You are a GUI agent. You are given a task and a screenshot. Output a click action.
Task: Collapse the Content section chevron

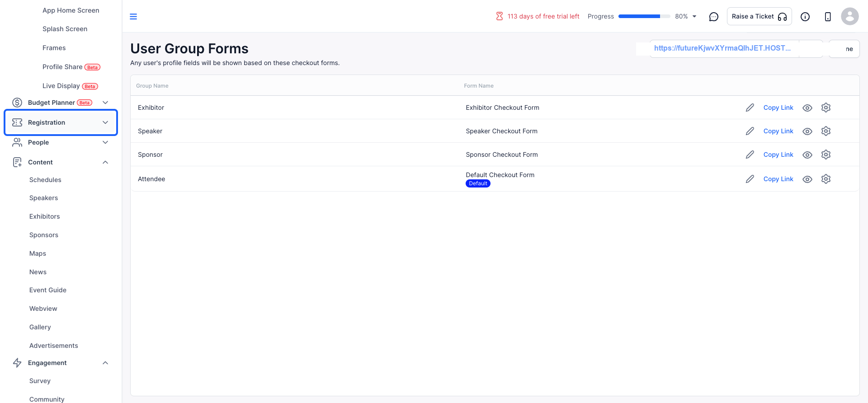pos(105,162)
